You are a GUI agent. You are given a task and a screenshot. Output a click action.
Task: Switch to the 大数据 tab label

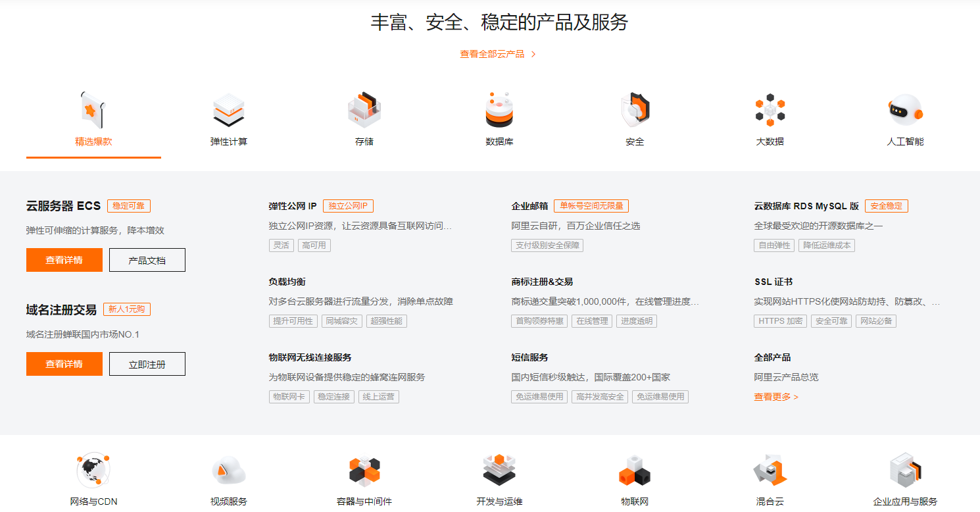(x=770, y=141)
